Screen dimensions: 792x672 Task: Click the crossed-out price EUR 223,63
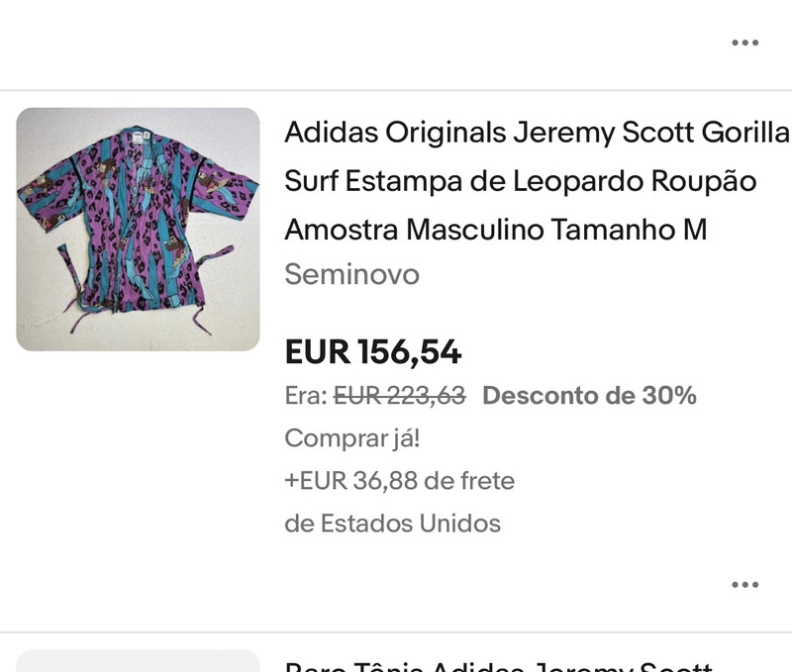[399, 396]
